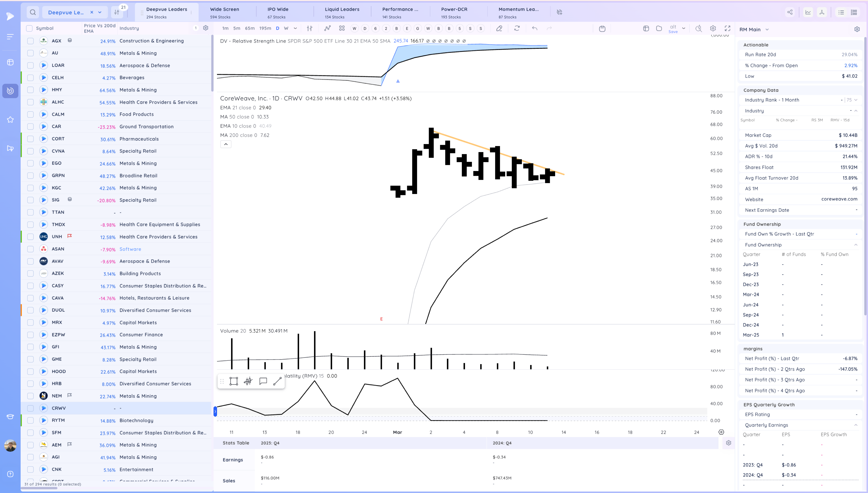
Task: Toggle select-all checkbox beside Symbol header
Action: pyautogui.click(x=30, y=28)
